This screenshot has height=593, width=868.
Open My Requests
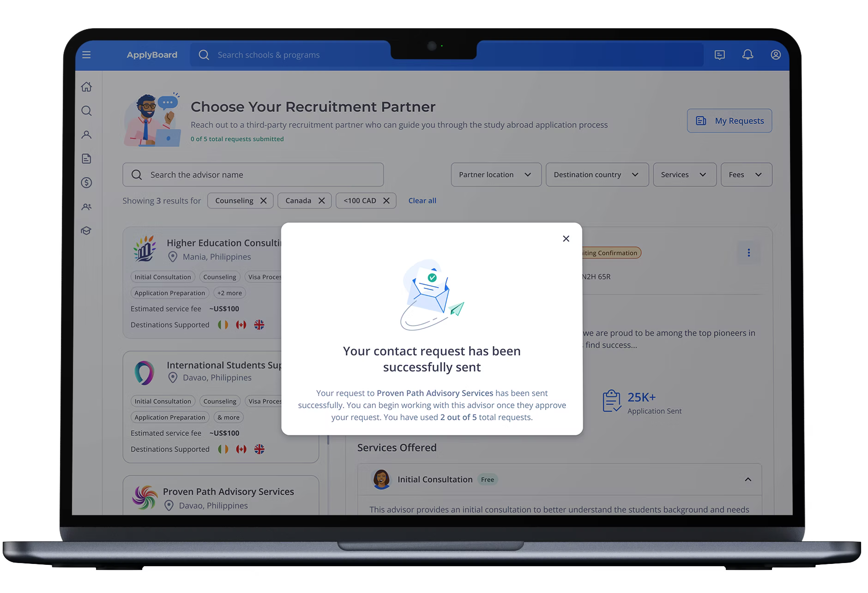(x=729, y=121)
